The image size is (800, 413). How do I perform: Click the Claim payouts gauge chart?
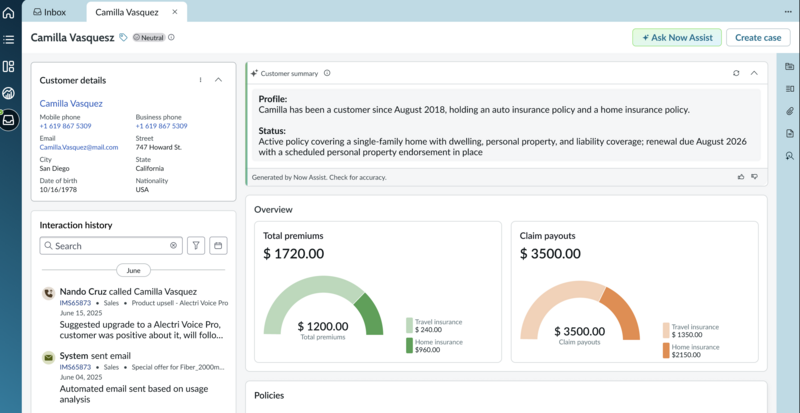click(x=580, y=310)
